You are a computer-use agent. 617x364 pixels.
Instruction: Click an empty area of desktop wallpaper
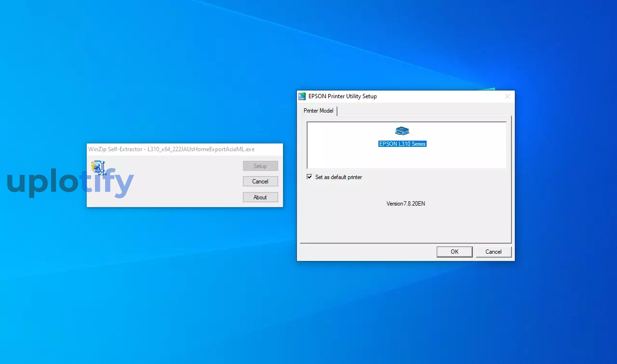click(x=145, y=289)
